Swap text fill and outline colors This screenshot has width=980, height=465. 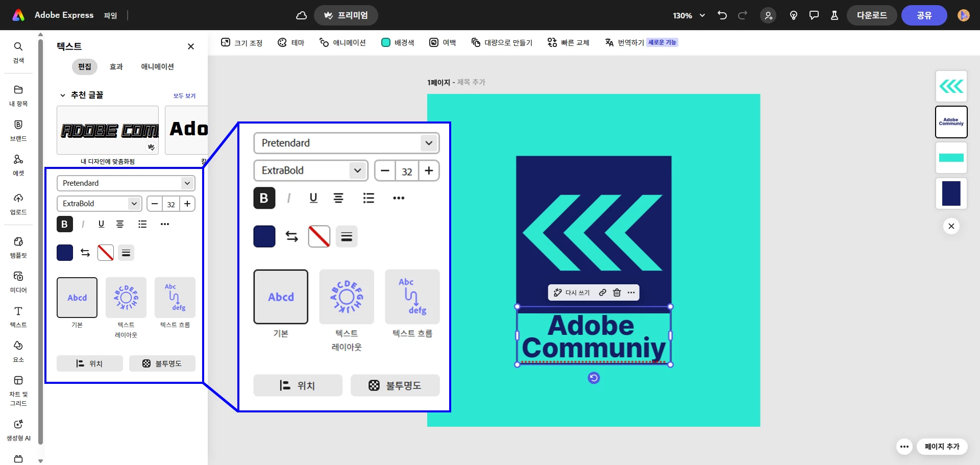pyautogui.click(x=85, y=253)
